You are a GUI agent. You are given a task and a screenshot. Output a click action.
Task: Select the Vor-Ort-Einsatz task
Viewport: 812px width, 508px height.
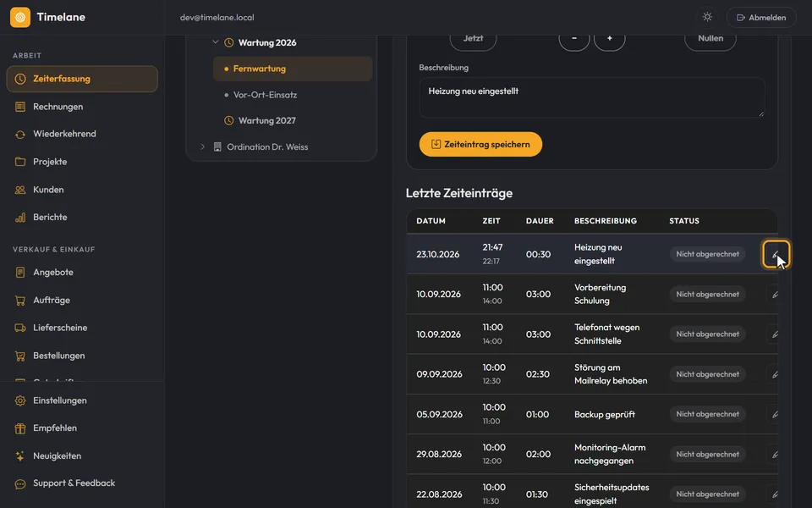293,95
